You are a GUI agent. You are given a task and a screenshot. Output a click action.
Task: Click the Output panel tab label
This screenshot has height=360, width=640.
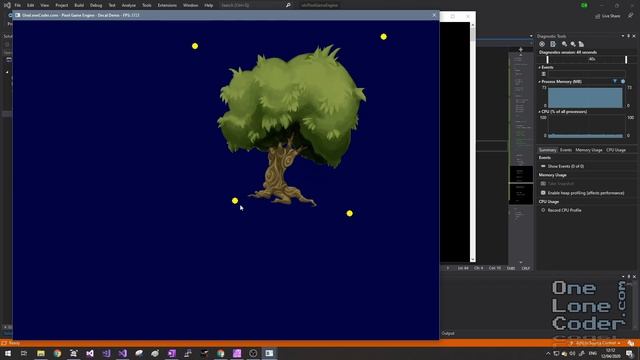448,333
